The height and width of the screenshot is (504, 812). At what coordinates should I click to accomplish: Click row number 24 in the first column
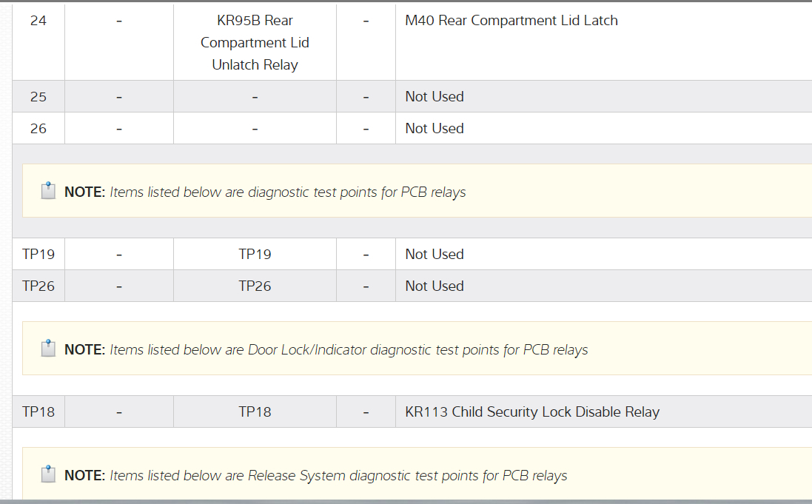(38, 21)
